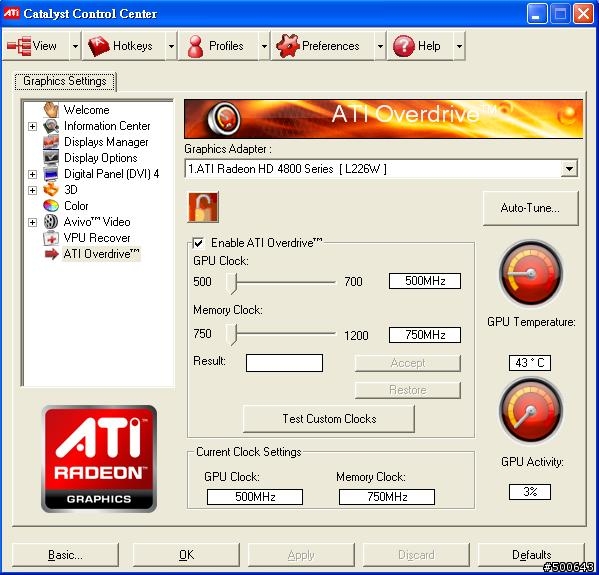Click the Result text field

285,363
